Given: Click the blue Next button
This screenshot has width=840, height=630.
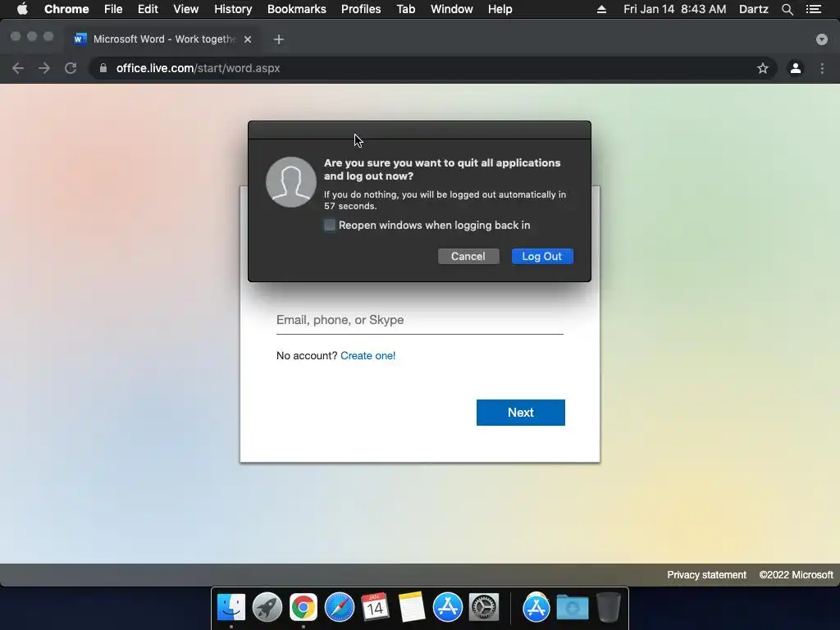Looking at the screenshot, I should [521, 413].
